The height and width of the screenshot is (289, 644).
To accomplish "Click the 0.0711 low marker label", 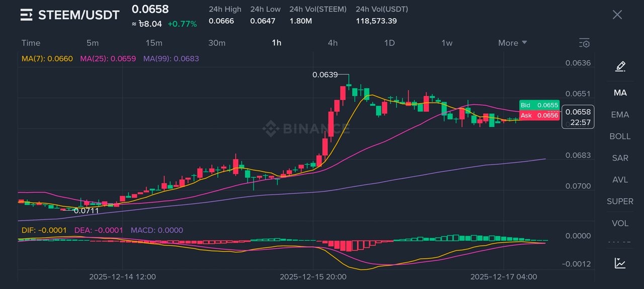I will [x=87, y=210].
